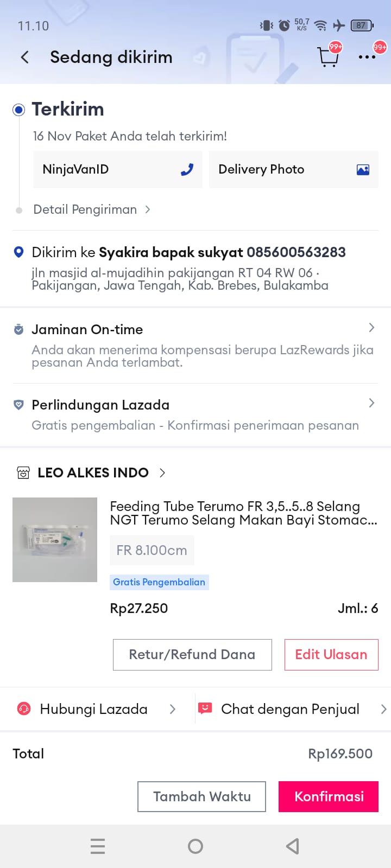Image resolution: width=391 pixels, height=868 pixels.
Task: Tap the location pin icon
Action: (x=18, y=252)
